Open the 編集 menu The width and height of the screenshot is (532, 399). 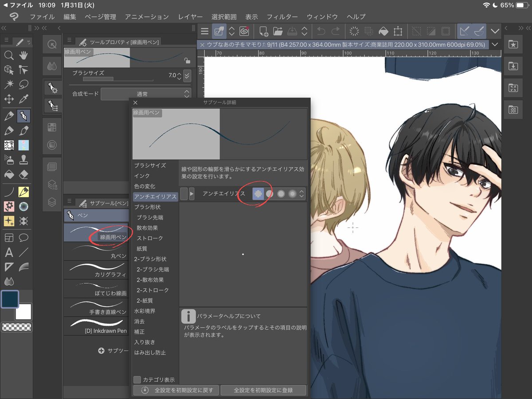point(70,17)
